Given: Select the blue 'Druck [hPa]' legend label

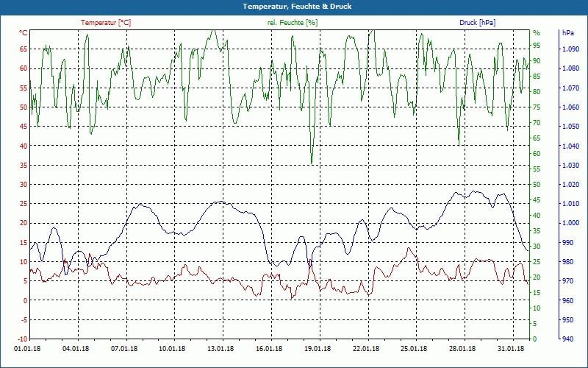Looking at the screenshot, I should point(477,23).
